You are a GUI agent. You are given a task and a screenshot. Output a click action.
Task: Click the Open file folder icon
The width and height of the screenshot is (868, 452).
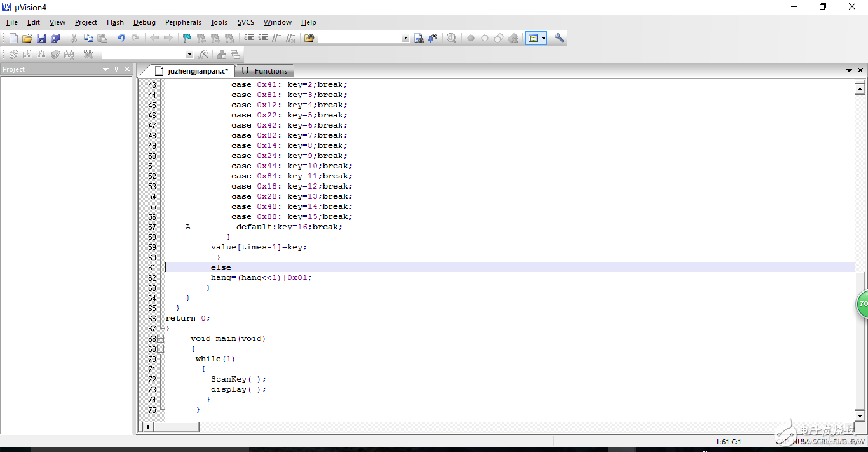[x=27, y=38]
